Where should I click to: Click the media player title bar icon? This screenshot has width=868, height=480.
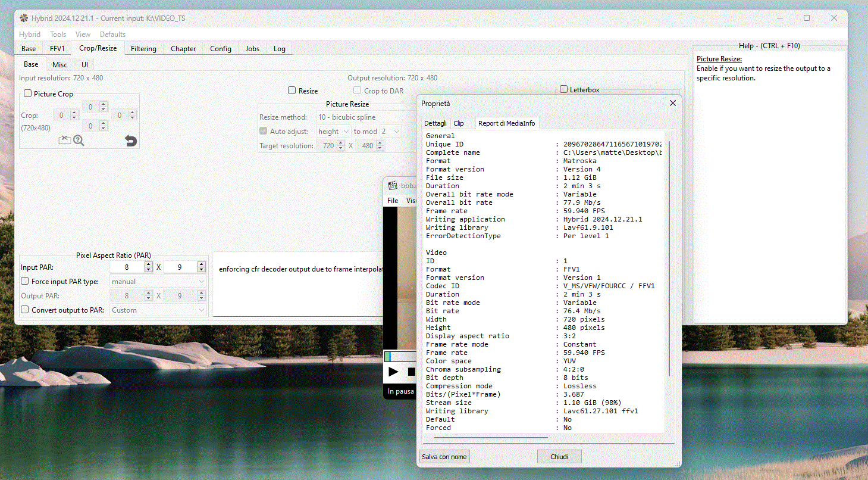(x=393, y=185)
